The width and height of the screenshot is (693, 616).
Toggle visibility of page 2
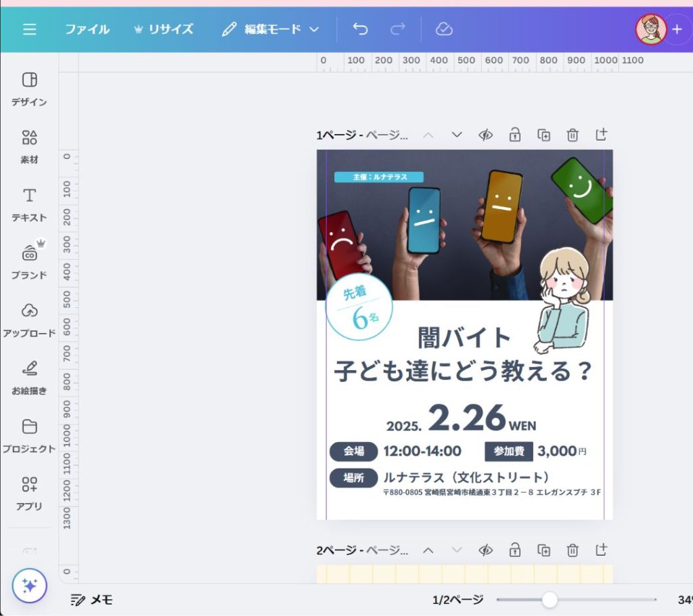[485, 550]
